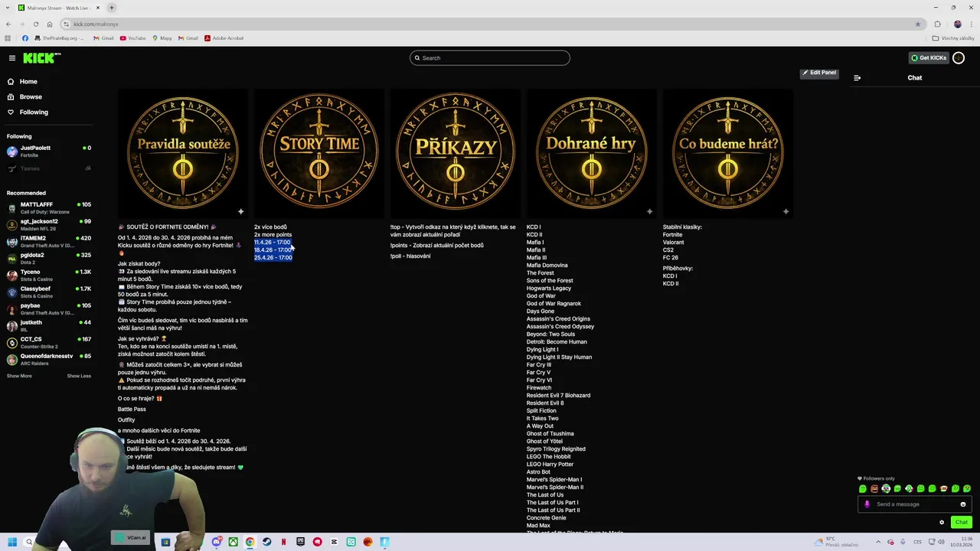Viewport: 980px width, 551px height.
Task: Open the Browse sidebar item
Action: click(x=31, y=96)
